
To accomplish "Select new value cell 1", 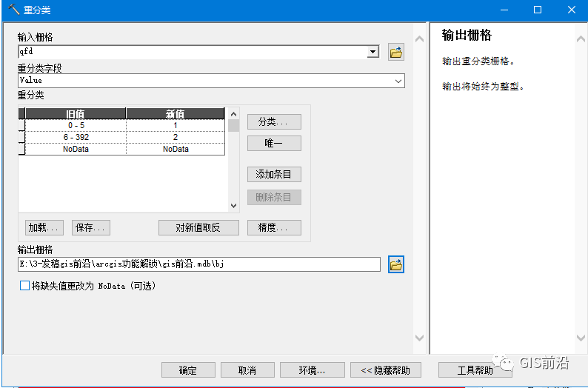I will [x=176, y=125].
